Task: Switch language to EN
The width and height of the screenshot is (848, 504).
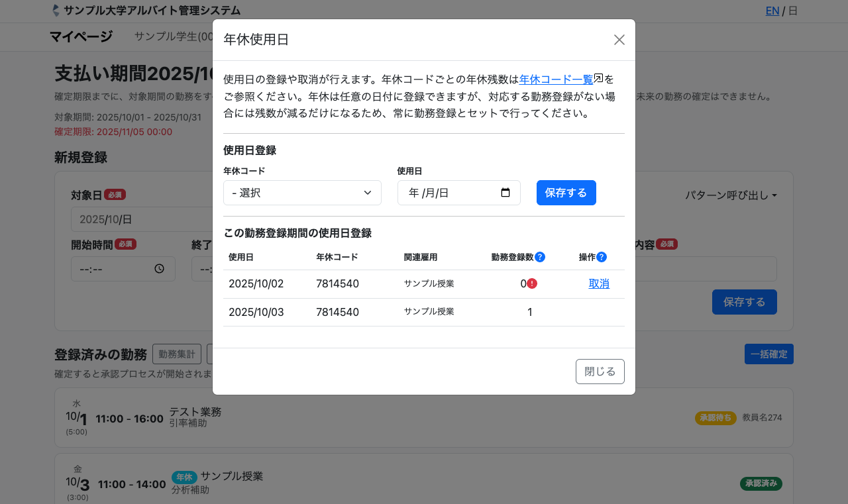Action: (x=772, y=11)
